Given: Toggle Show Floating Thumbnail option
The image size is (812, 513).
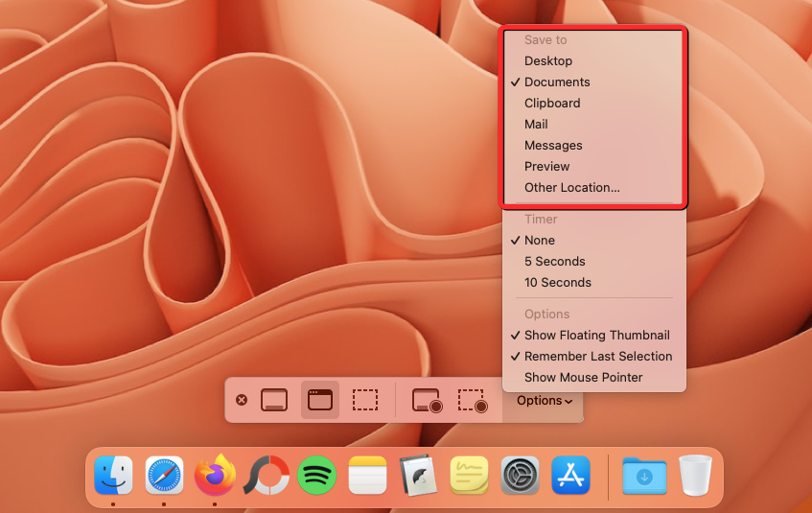Looking at the screenshot, I should tap(596, 336).
